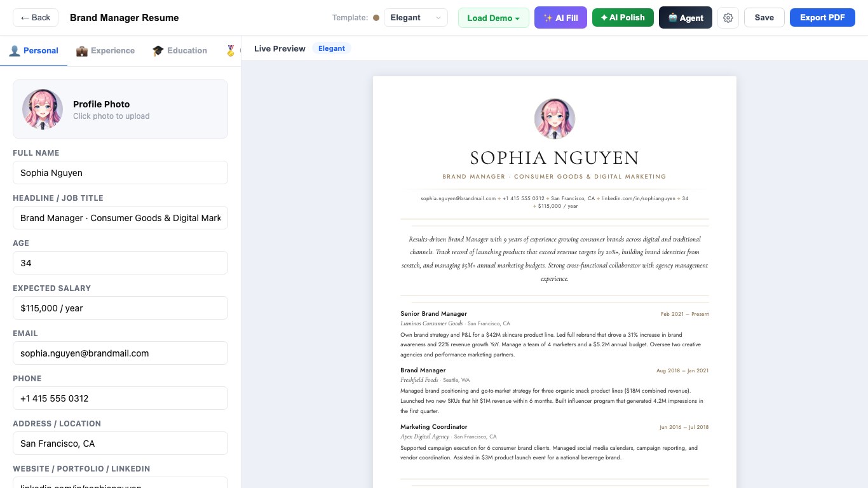Click the AI Polish button

[x=623, y=18]
